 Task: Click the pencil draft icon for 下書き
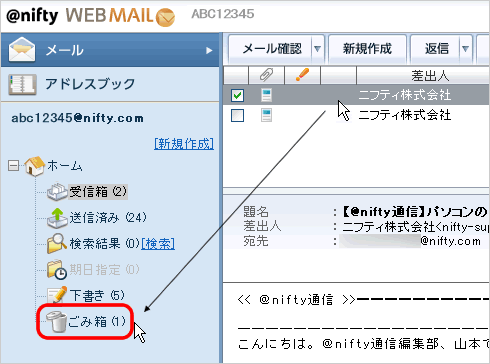57,295
